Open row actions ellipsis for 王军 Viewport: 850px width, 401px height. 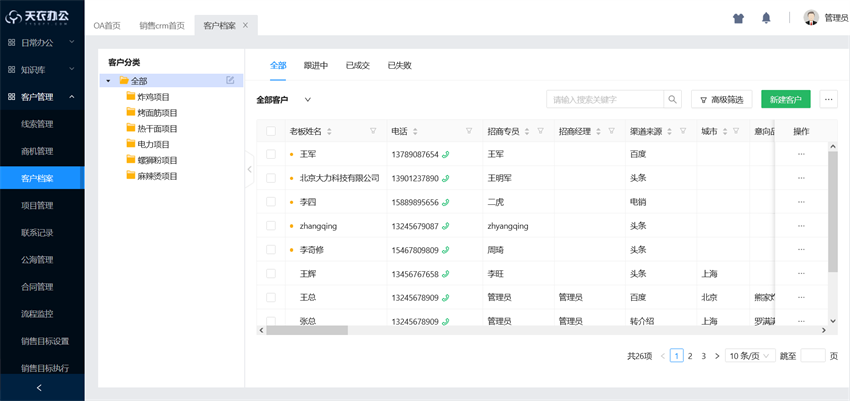(801, 154)
